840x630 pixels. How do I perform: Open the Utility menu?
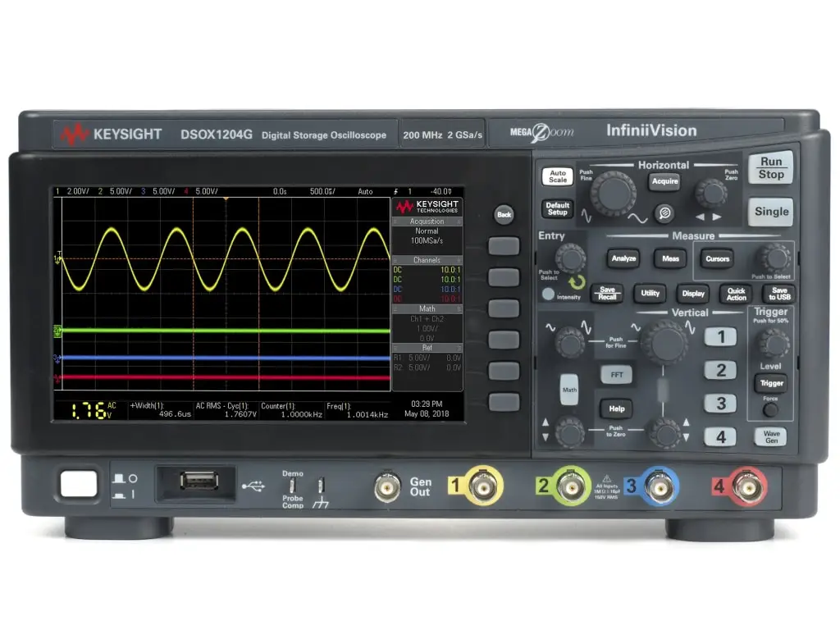point(650,293)
